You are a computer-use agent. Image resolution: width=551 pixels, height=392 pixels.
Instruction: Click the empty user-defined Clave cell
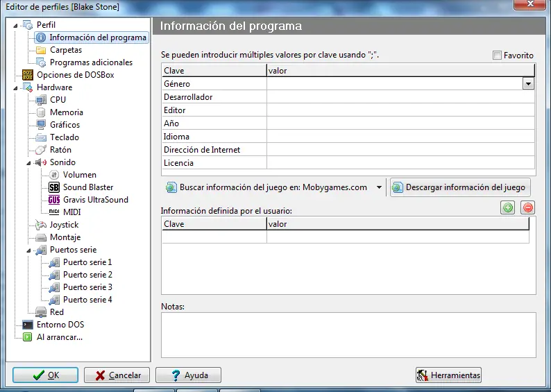point(214,237)
